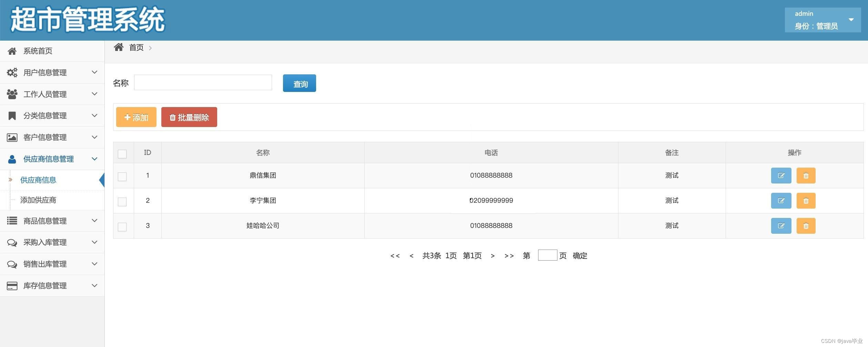Delete the 娃哈哈公司 row

806,226
